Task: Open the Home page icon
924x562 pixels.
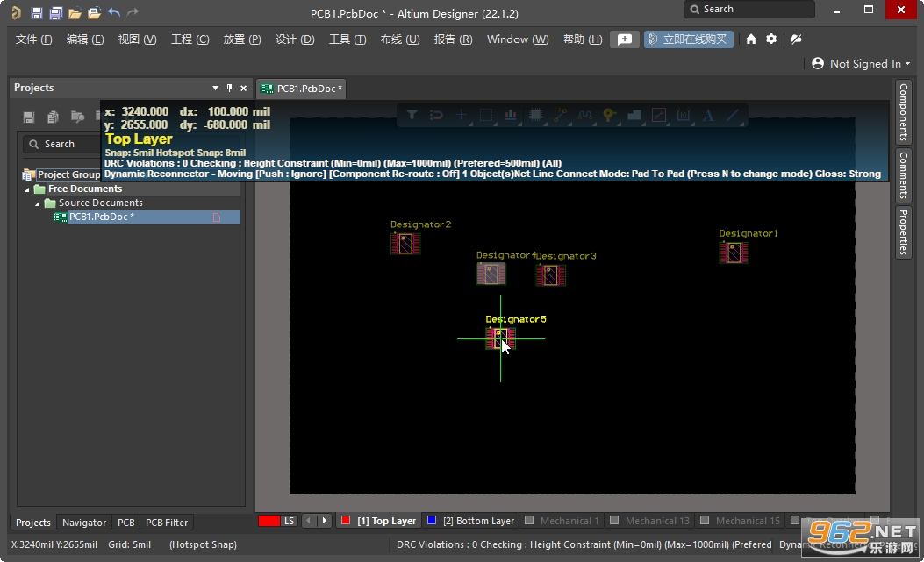Action: click(751, 39)
